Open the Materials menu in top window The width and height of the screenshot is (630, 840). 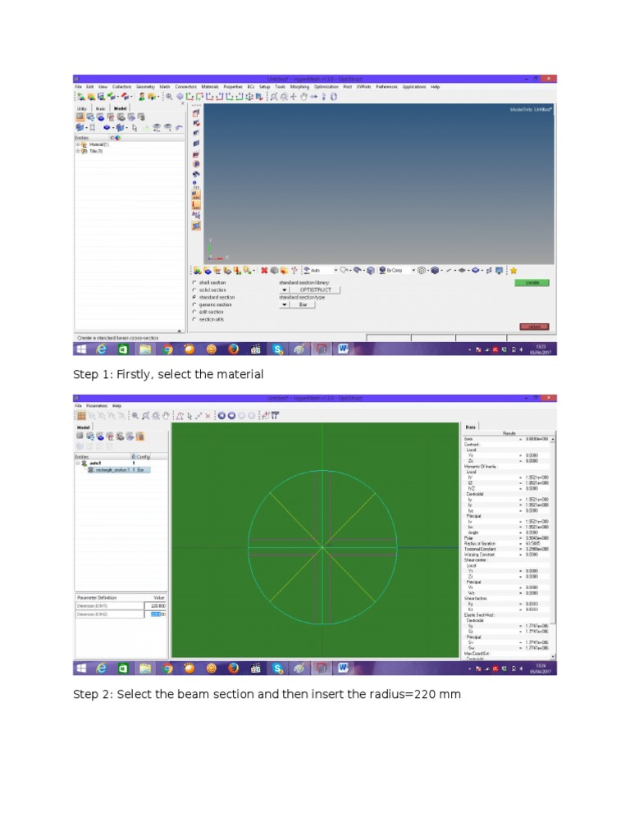210,87
